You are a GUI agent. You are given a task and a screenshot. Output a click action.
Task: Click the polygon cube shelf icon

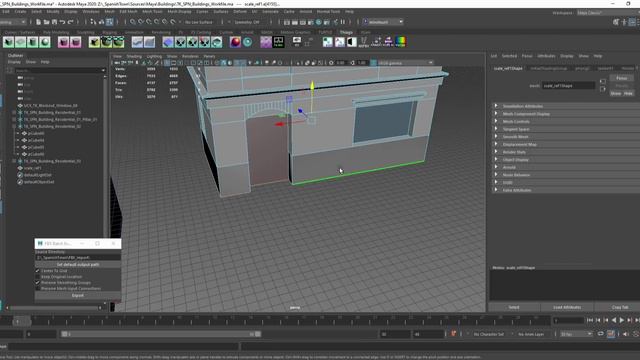pos(9,42)
